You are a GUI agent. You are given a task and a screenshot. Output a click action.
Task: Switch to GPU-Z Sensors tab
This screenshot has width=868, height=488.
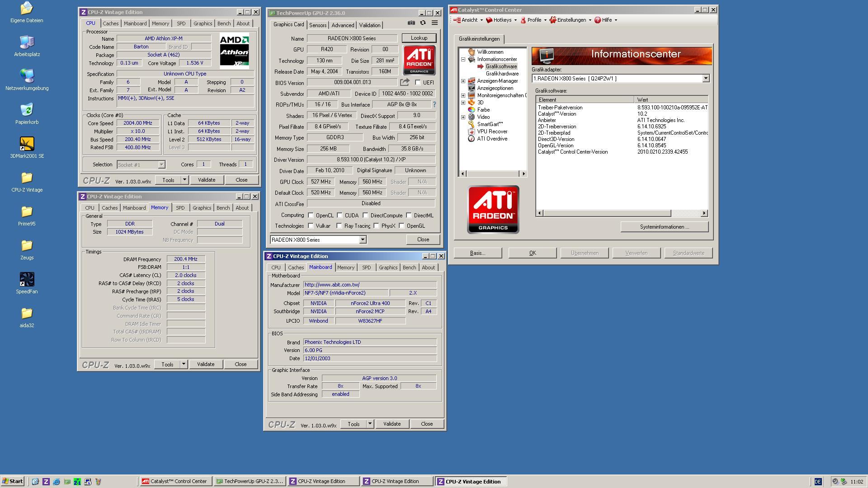317,25
